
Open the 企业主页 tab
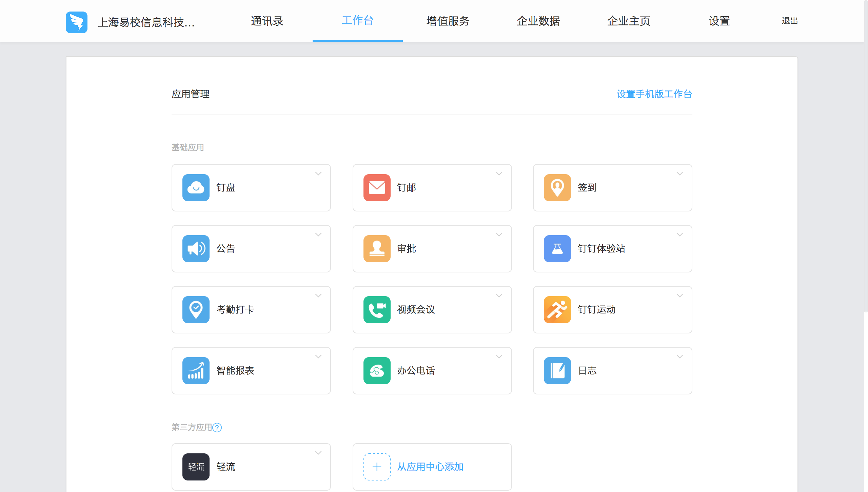(x=629, y=21)
